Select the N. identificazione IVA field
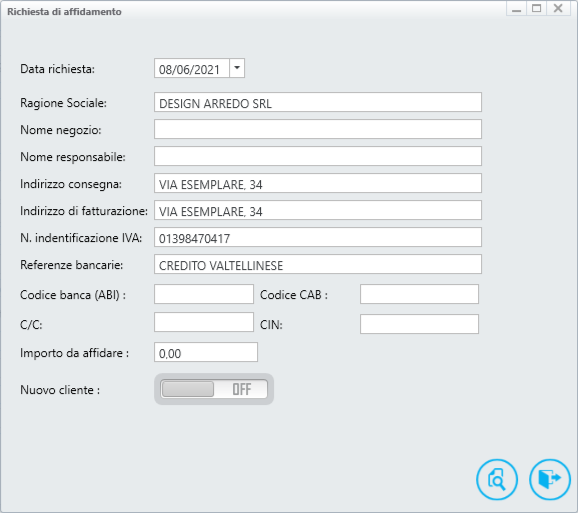578x513 pixels. [x=318, y=237]
